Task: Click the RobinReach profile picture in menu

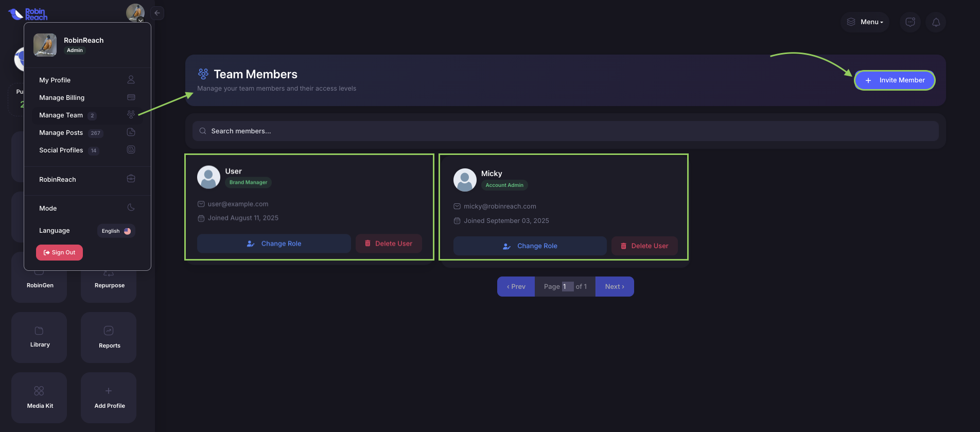Action: (x=45, y=45)
